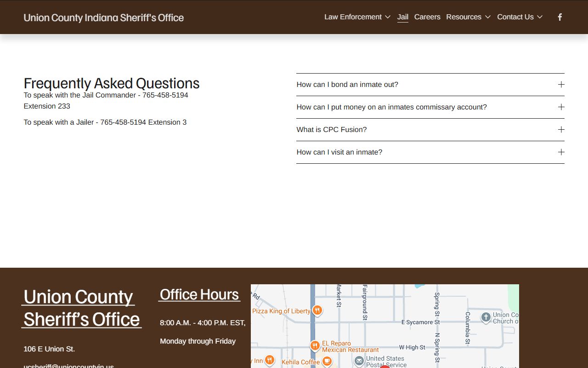Click '8:00 A.M. - 4:00 P.M. EST,' hours text
The image size is (588, 368).
click(203, 323)
